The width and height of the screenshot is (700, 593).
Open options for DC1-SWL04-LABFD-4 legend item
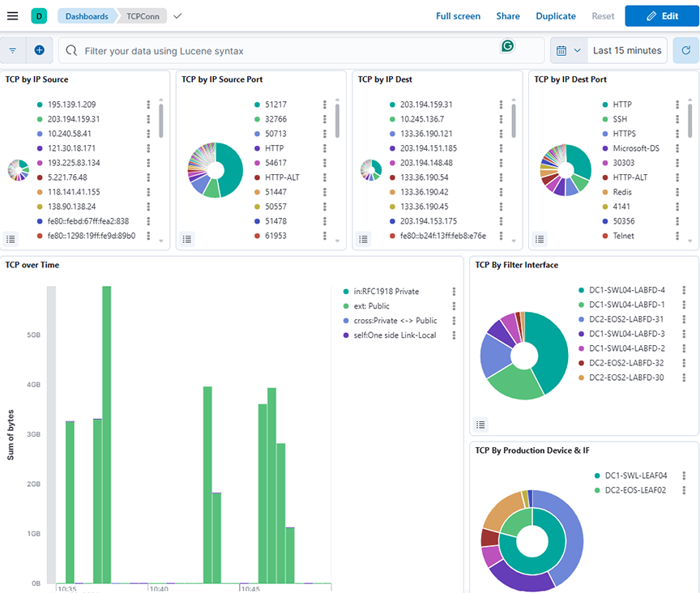pos(685,290)
